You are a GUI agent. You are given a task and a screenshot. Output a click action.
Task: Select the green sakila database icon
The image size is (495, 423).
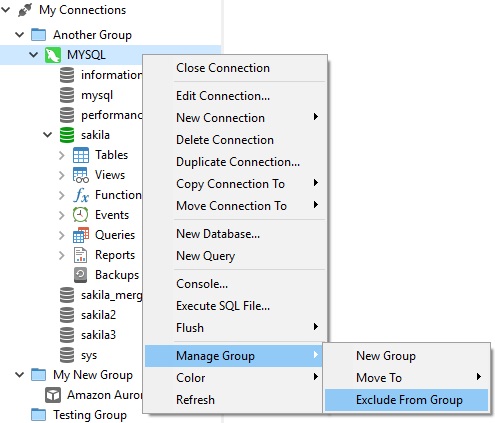pos(67,135)
